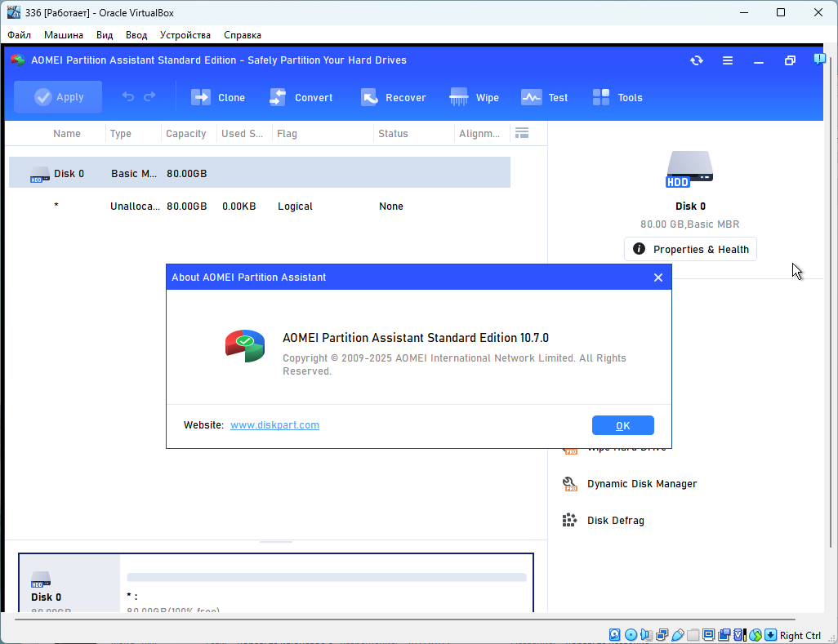Click the Redo arrow icon
Viewport: 838px width, 644px height.
149,96
